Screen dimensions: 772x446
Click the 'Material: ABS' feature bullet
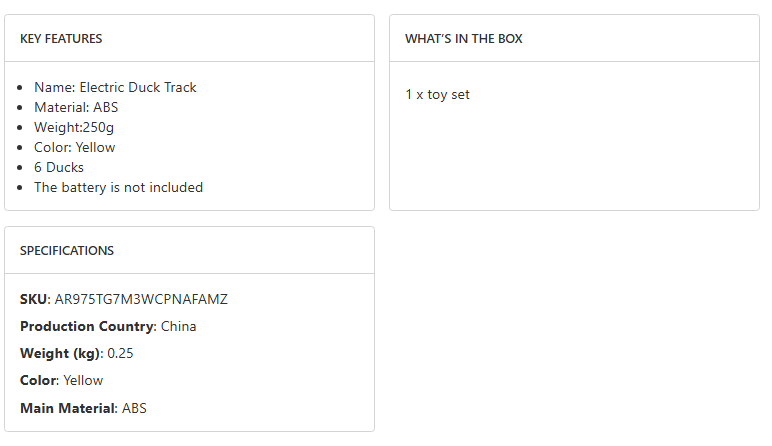pyautogui.click(x=76, y=107)
